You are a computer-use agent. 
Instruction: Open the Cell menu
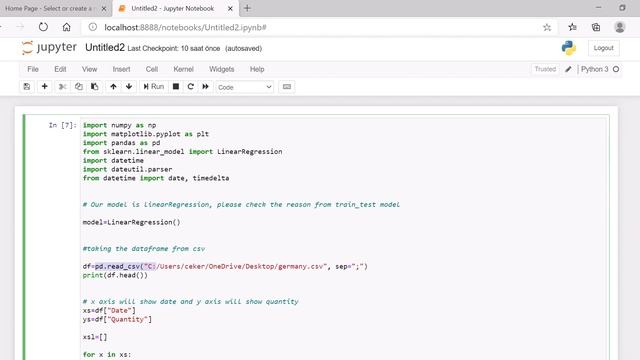pyautogui.click(x=152, y=69)
